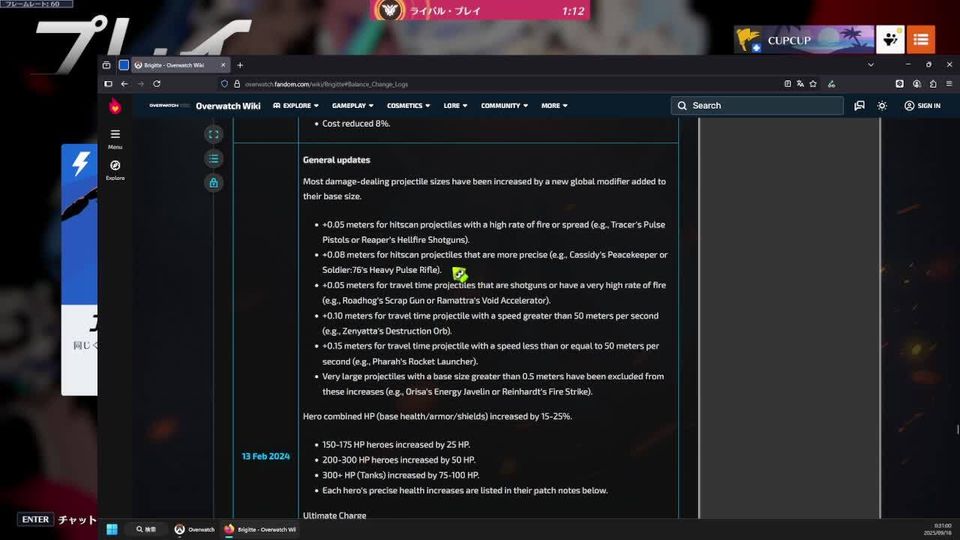This screenshot has width=960, height=540.
Task: Click the 13 Feb 2024 date cell
Action: tap(266, 456)
